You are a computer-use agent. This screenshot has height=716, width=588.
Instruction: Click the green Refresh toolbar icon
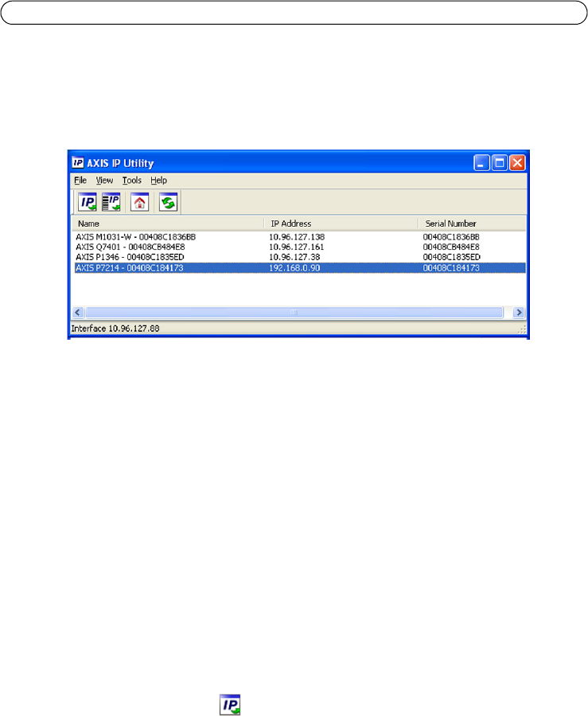pos(168,202)
